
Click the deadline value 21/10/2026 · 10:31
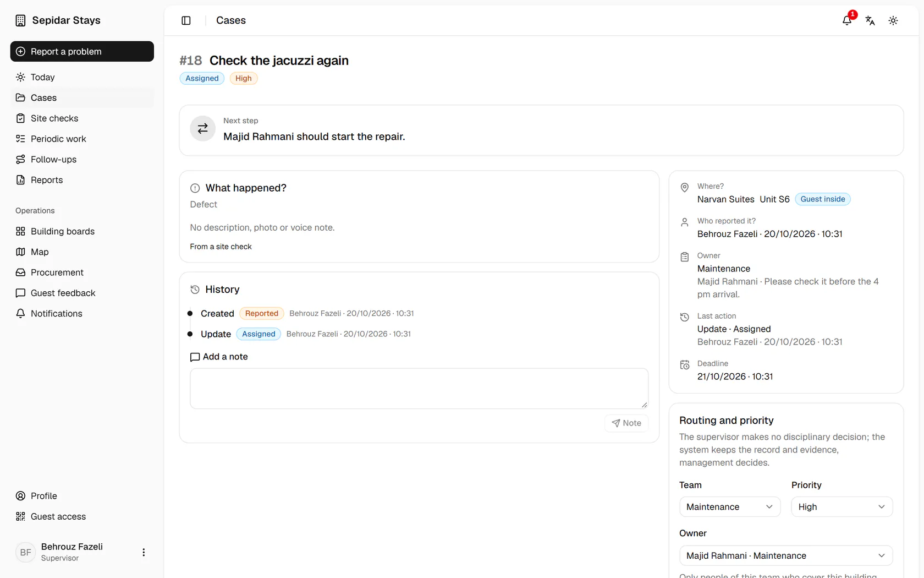click(x=735, y=377)
